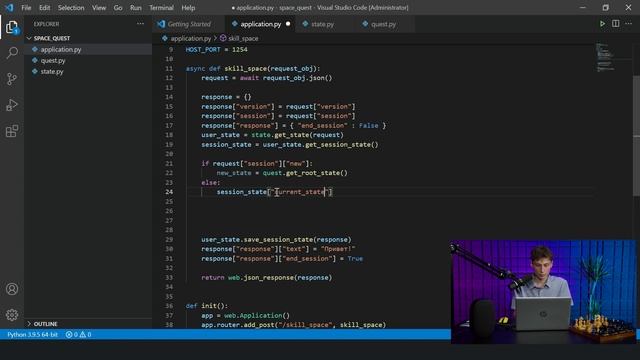640x360 pixels.
Task: Restore down the Visual Studio Code window
Action: tap(606, 8)
